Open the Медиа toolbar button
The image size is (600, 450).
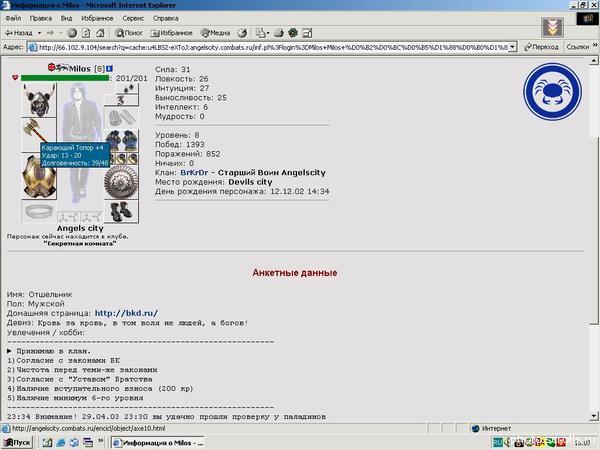(x=215, y=33)
